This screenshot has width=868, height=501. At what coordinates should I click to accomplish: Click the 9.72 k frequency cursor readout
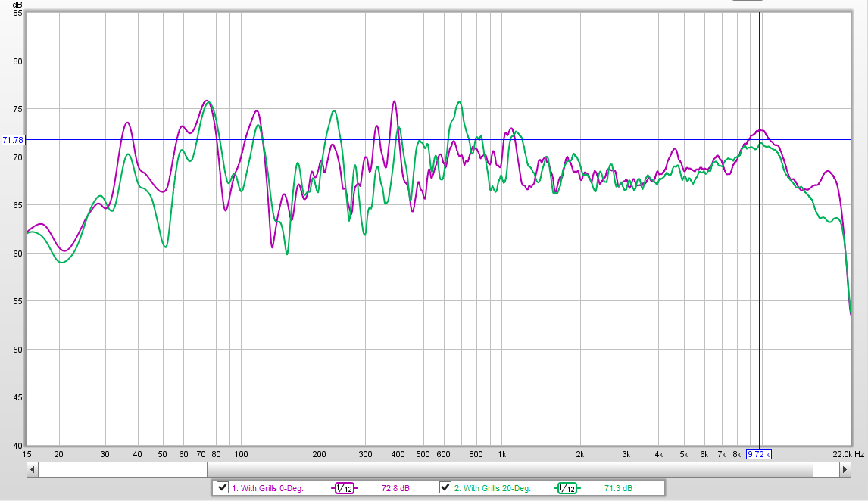(x=758, y=454)
